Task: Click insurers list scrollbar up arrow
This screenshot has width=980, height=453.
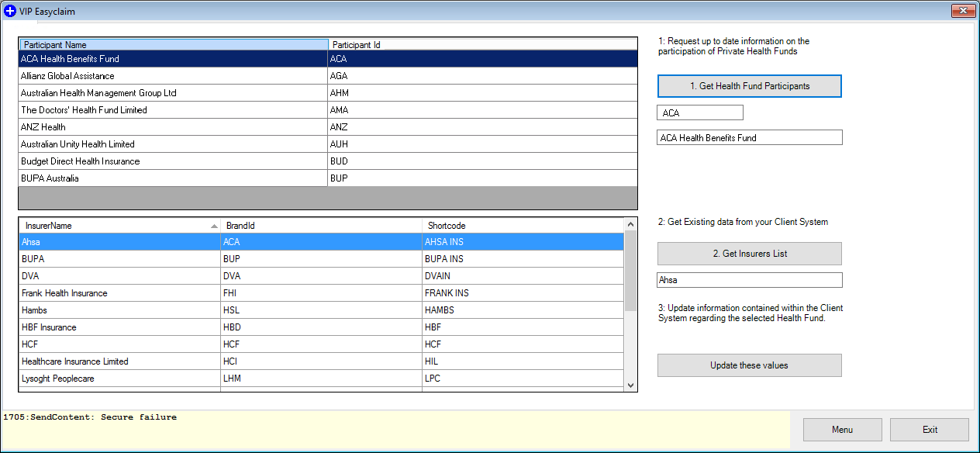Action: [630, 224]
